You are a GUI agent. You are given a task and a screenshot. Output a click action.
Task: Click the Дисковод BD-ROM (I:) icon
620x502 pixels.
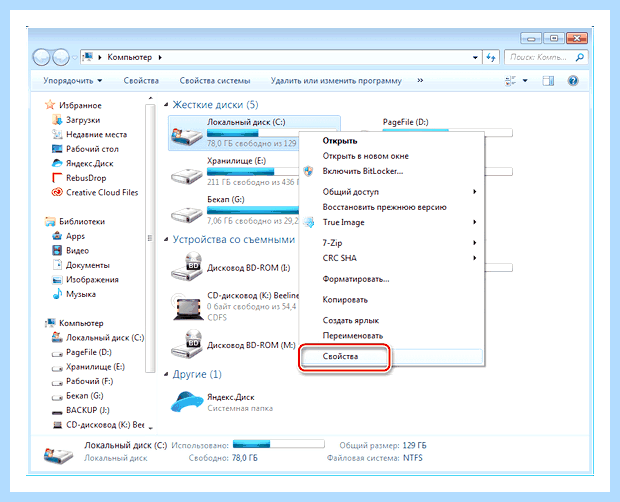point(187,266)
